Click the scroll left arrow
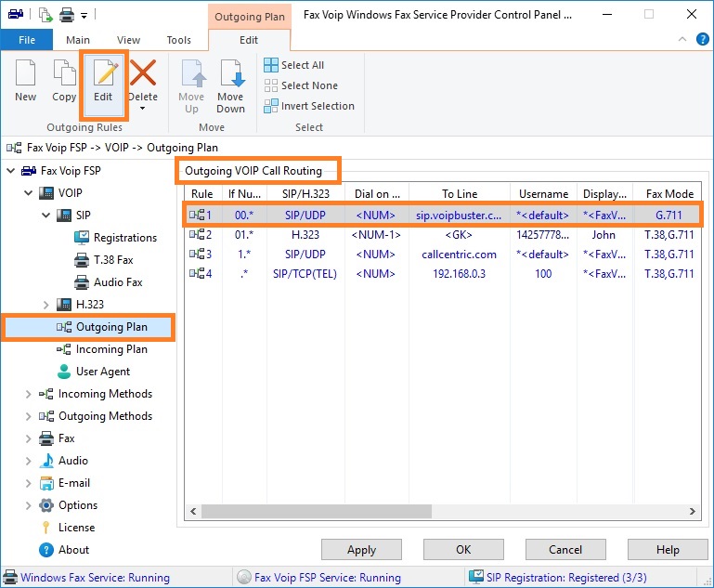This screenshot has width=714, height=588. coord(193,512)
